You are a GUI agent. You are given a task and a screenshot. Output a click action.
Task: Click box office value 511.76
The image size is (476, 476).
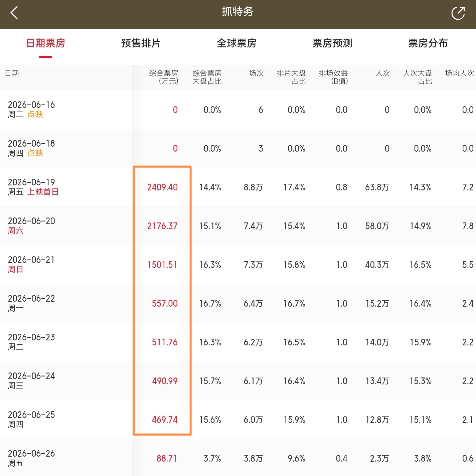click(165, 342)
